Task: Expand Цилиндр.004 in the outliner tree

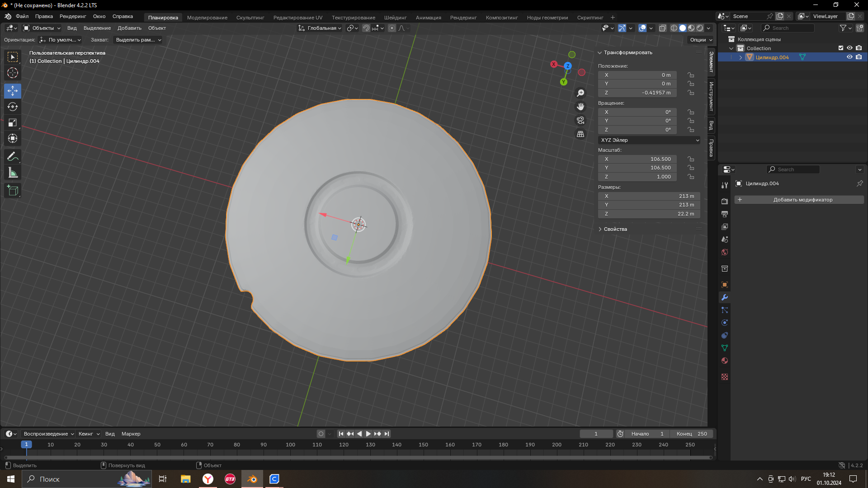Action: pyautogui.click(x=741, y=57)
